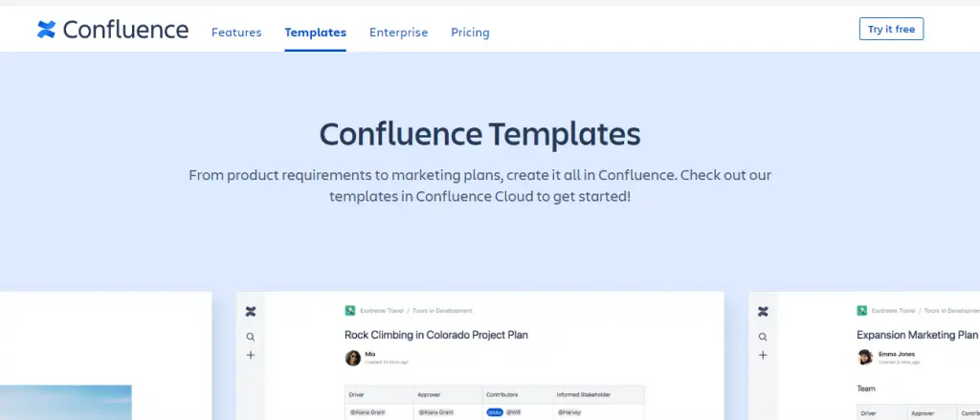
Task: Click the @Will mention
Action: (x=514, y=412)
